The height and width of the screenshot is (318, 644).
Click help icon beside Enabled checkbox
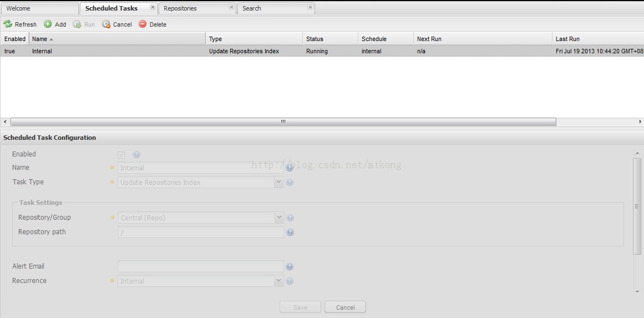click(136, 155)
